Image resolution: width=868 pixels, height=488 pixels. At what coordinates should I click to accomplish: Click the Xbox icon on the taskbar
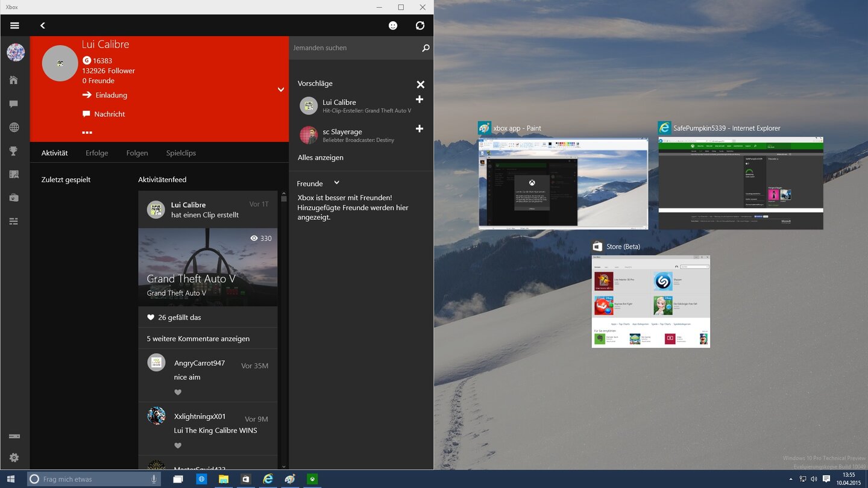[313, 479]
